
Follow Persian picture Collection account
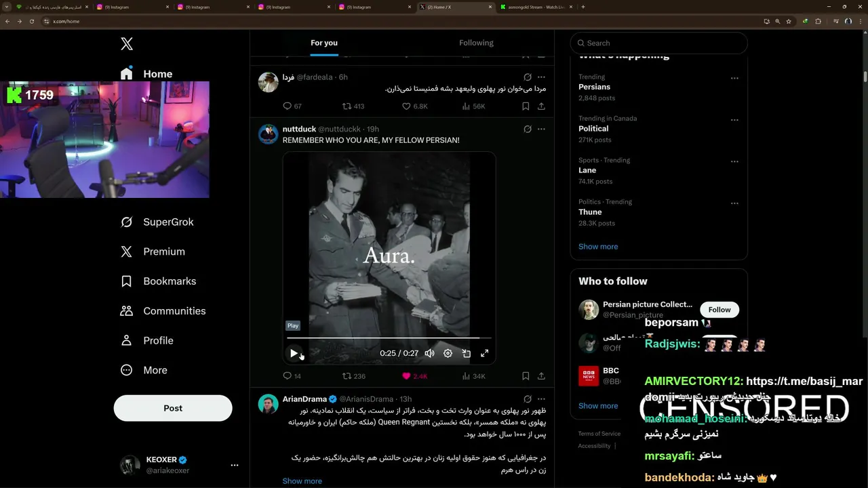click(x=719, y=310)
